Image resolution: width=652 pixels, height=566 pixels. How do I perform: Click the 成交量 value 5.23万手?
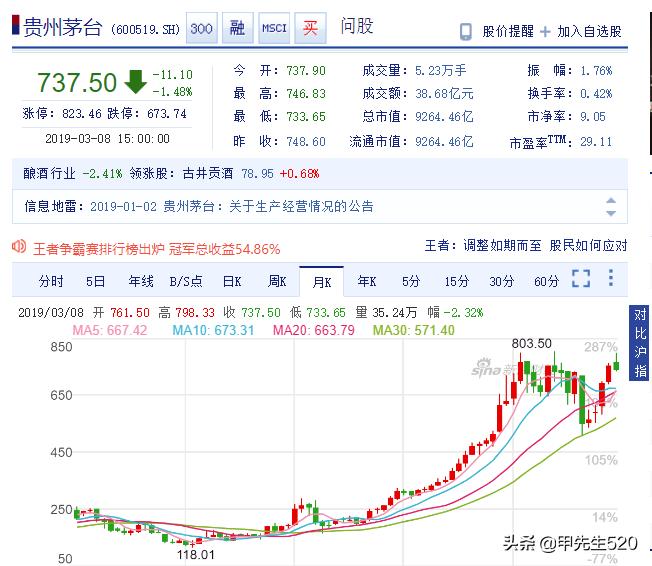tap(441, 70)
